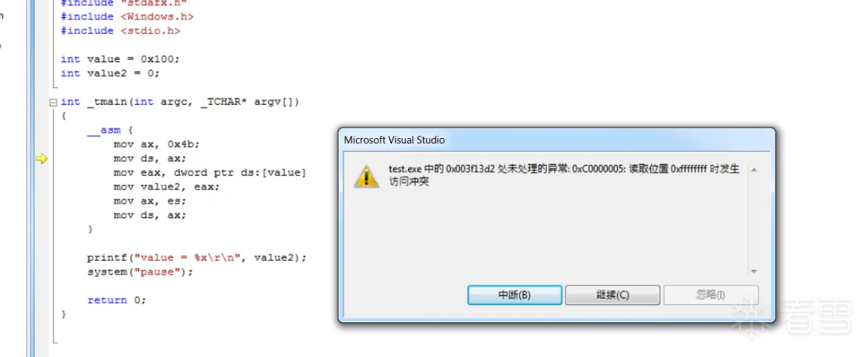Click the exception message text in dialog
Image resolution: width=868 pixels, height=357 pixels.
click(x=564, y=176)
